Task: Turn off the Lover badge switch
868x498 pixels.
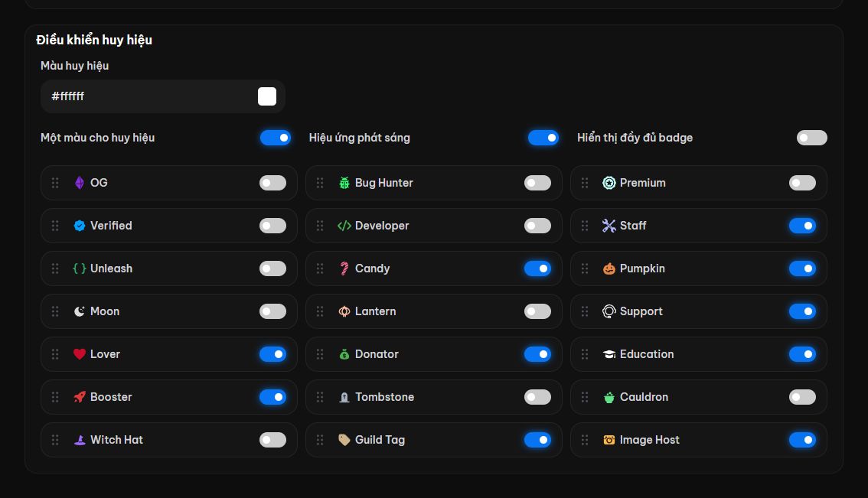Action: click(x=272, y=354)
